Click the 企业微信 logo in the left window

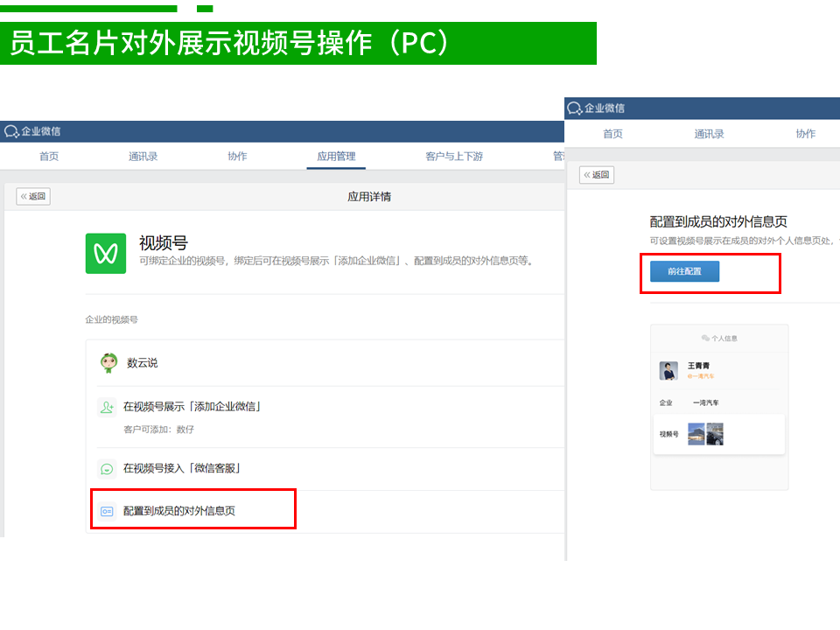32,131
